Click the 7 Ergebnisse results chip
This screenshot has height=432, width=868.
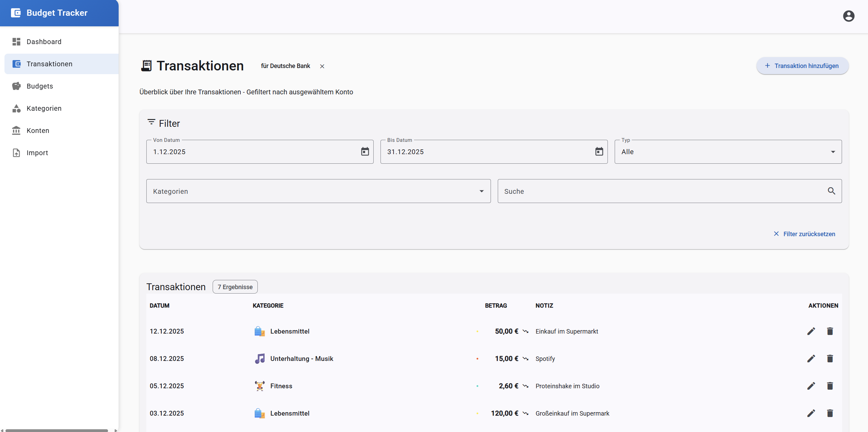235,287
